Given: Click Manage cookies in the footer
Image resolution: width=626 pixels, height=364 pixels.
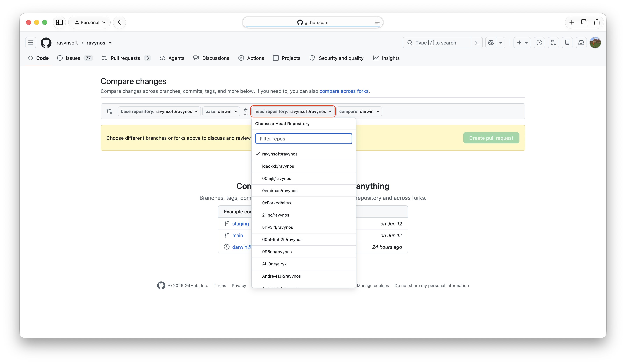Looking at the screenshot, I should pyautogui.click(x=373, y=286).
